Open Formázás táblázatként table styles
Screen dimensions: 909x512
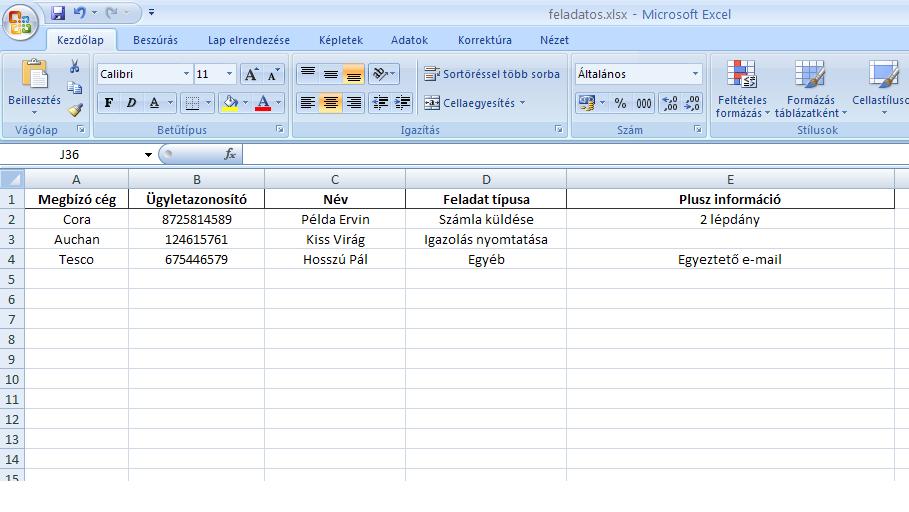pos(810,89)
